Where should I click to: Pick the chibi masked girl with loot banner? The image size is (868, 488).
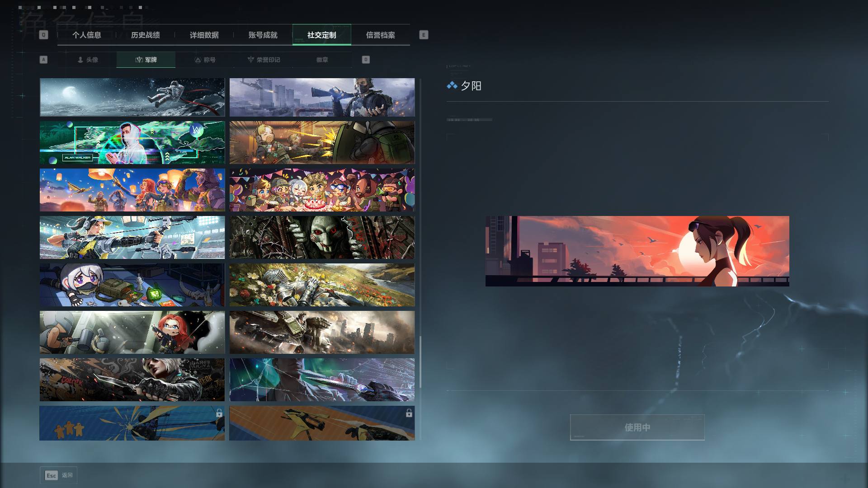point(132,285)
